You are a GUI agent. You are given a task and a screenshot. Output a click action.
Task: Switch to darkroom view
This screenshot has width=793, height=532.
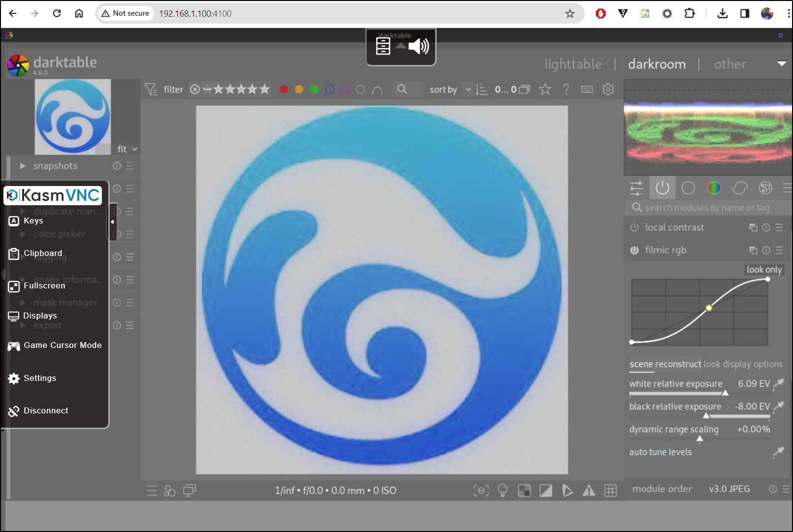point(657,64)
